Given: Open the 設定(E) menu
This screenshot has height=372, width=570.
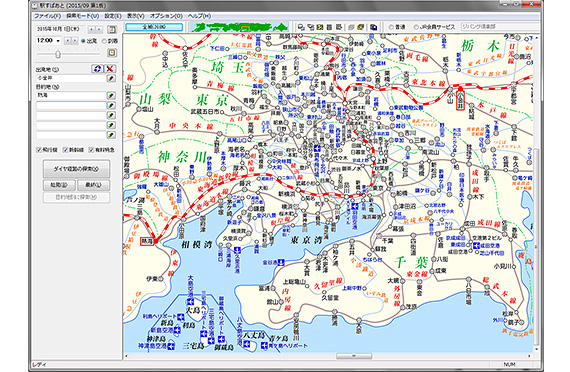Looking at the screenshot, I should click(113, 16).
